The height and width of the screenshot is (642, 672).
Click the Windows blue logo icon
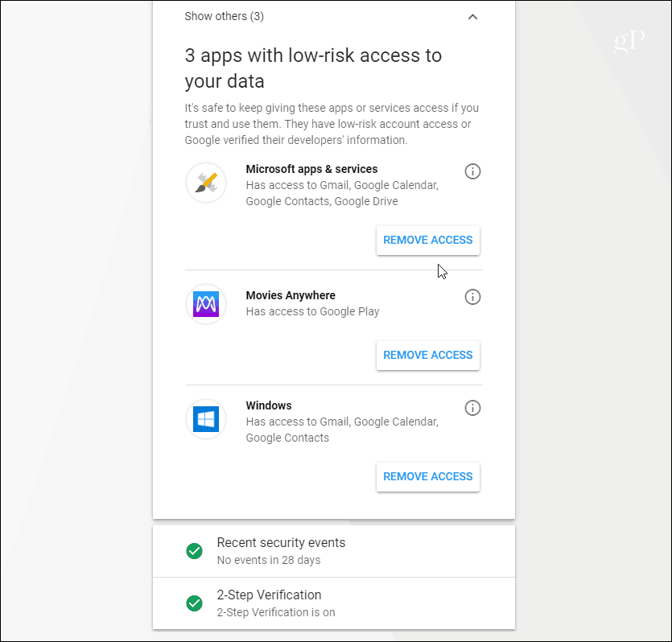point(206,419)
